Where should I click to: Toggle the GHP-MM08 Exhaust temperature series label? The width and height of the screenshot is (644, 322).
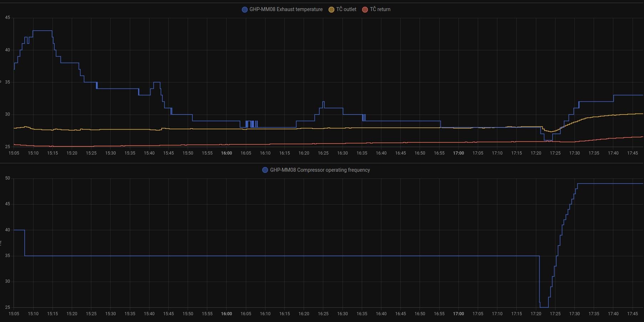tap(286, 9)
